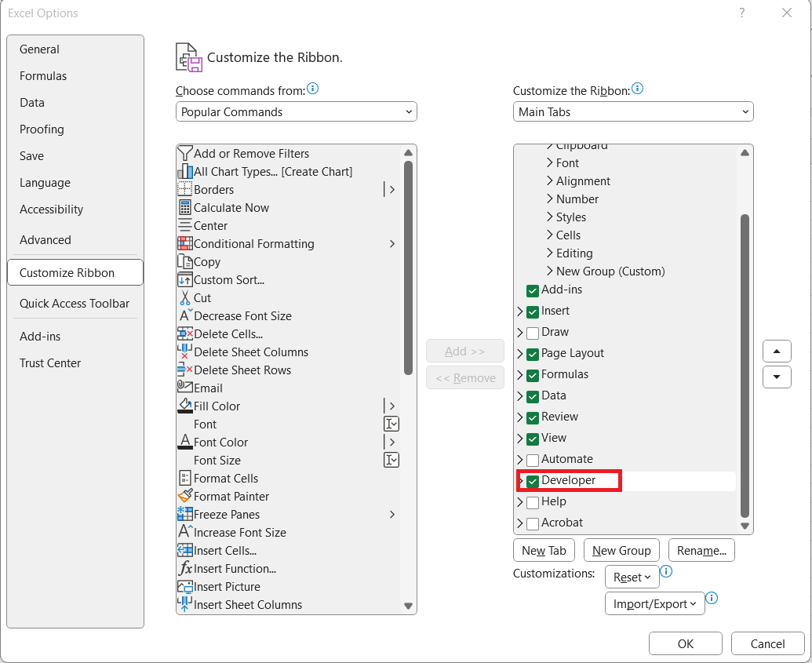Click the info icon next to Reset

click(x=667, y=571)
